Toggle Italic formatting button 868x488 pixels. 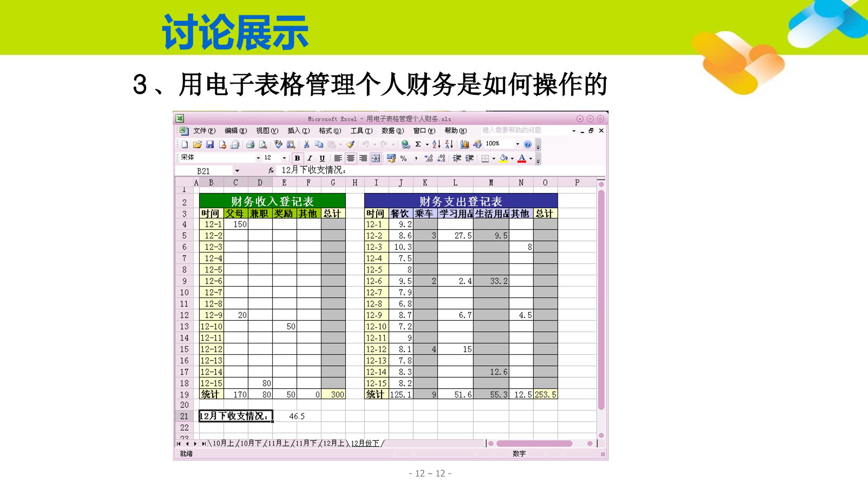(310, 158)
